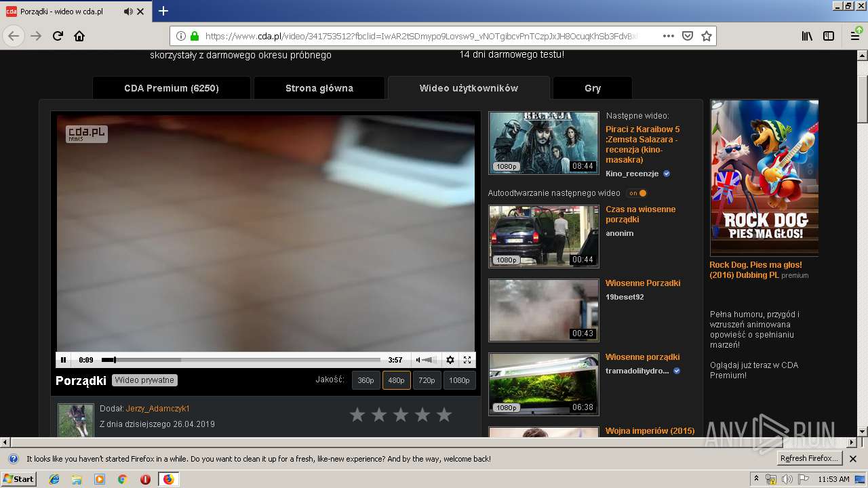Screen dimensions: 868x488
Task: Show hidden tray icons arrow
Action: [x=756, y=479]
